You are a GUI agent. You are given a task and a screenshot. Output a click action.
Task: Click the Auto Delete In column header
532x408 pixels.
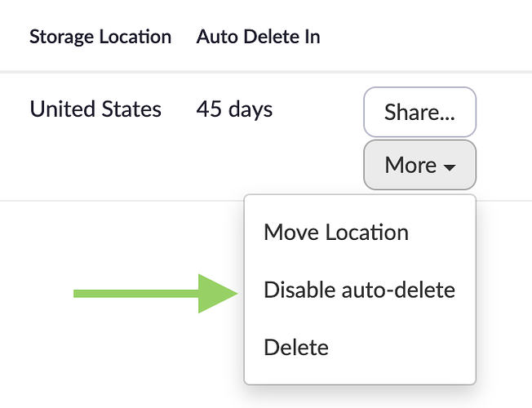click(258, 37)
